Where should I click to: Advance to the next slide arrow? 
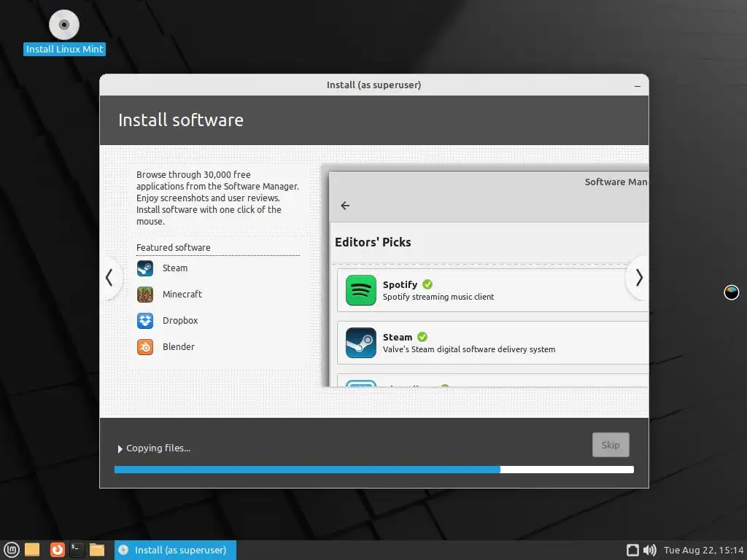(x=639, y=278)
